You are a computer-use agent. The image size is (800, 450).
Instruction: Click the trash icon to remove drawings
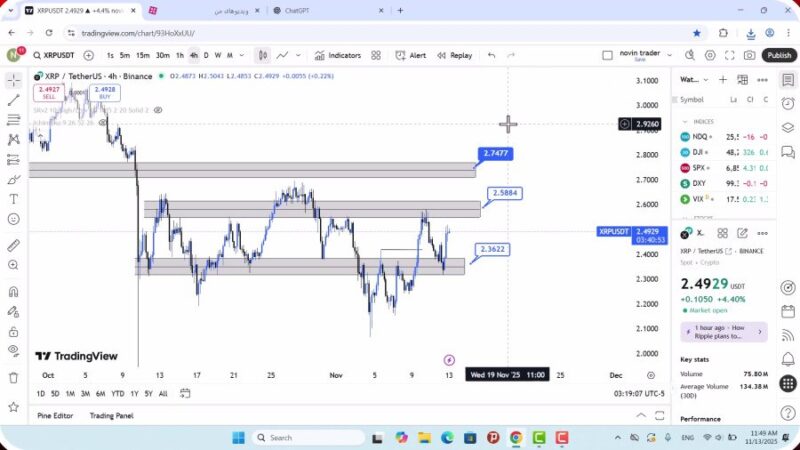[13, 377]
